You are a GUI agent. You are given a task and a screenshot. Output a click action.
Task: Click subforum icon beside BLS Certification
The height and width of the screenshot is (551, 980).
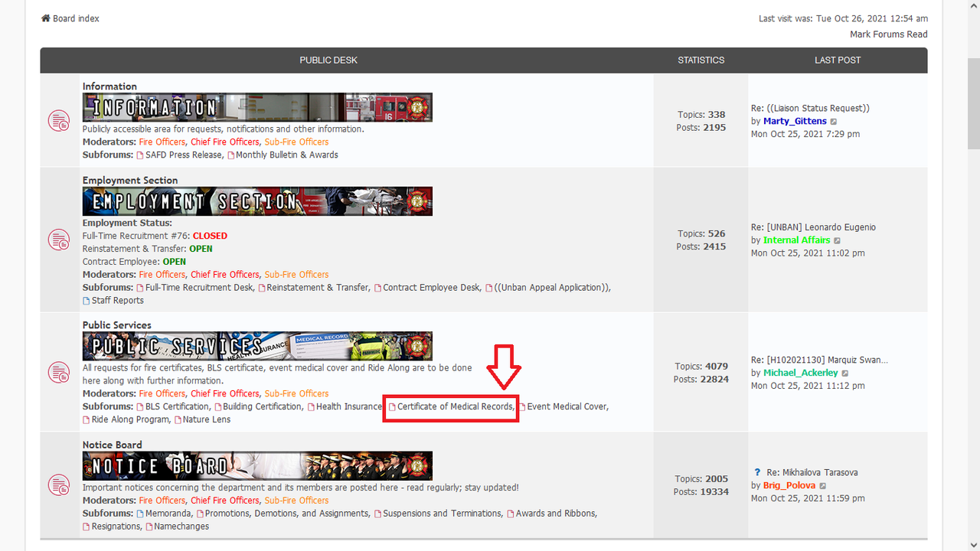point(140,407)
